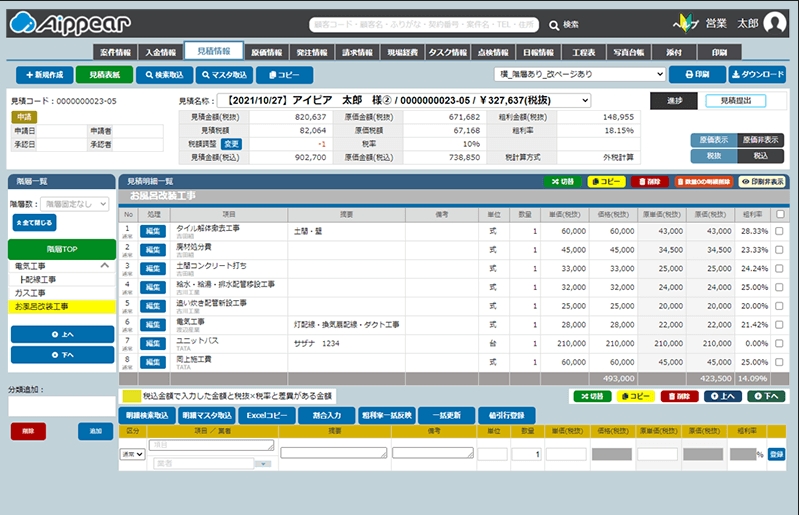Click the Excelコピー button
799x515 pixels.
tap(267, 415)
